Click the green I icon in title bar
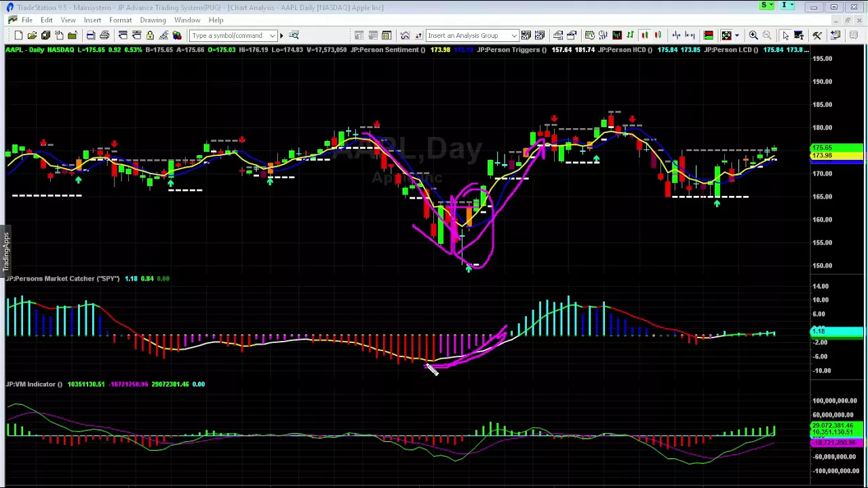868x488 pixels. click(787, 6)
